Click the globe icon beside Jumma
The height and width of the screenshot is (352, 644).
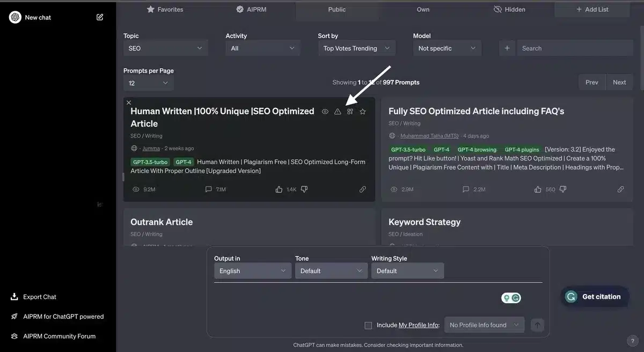[x=134, y=148]
